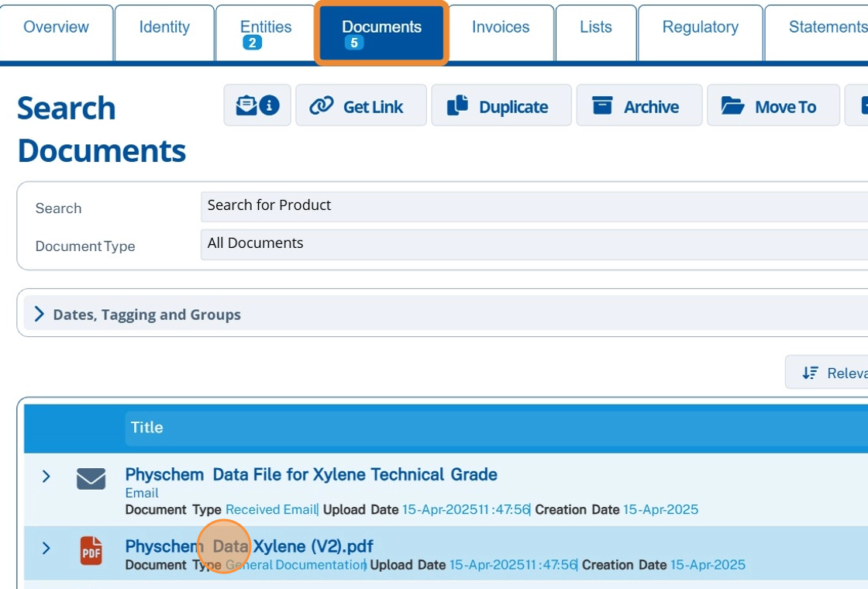Click the Duplicate documents button

click(501, 106)
